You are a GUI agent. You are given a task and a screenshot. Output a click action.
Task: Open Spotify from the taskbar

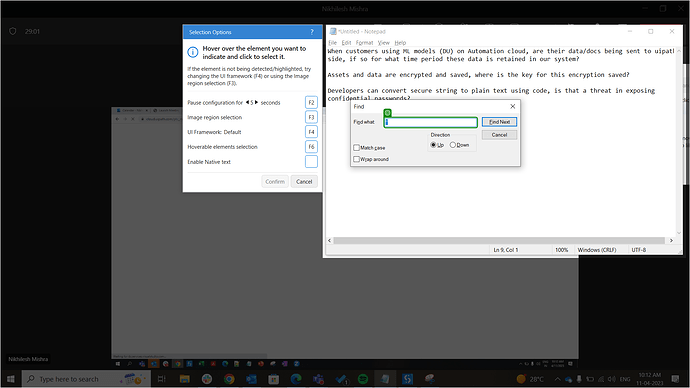click(363, 379)
